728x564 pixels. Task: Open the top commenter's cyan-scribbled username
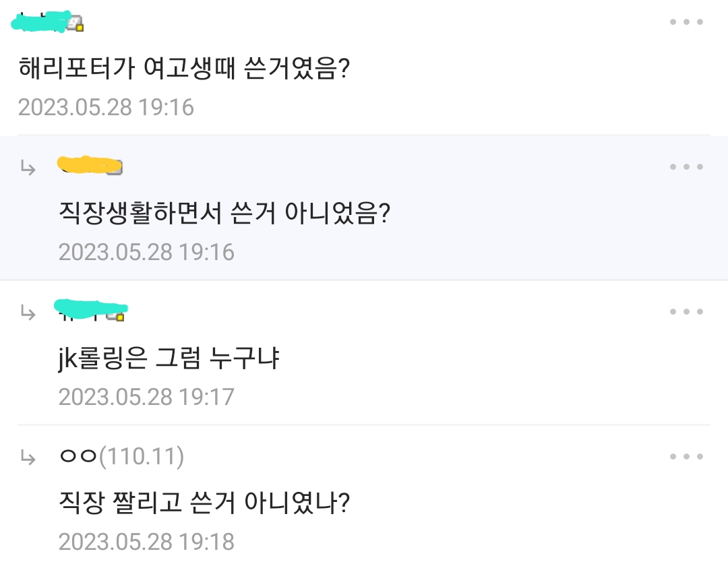(x=39, y=23)
